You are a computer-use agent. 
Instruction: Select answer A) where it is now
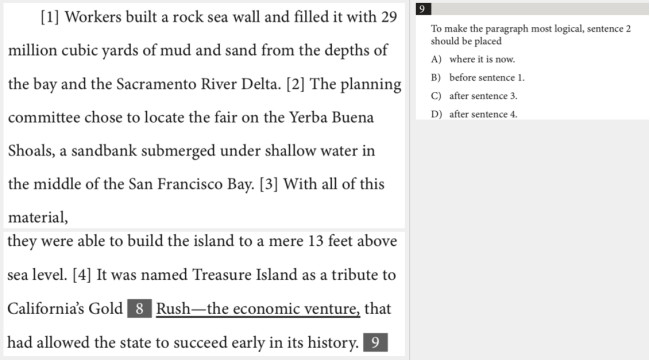point(473,59)
